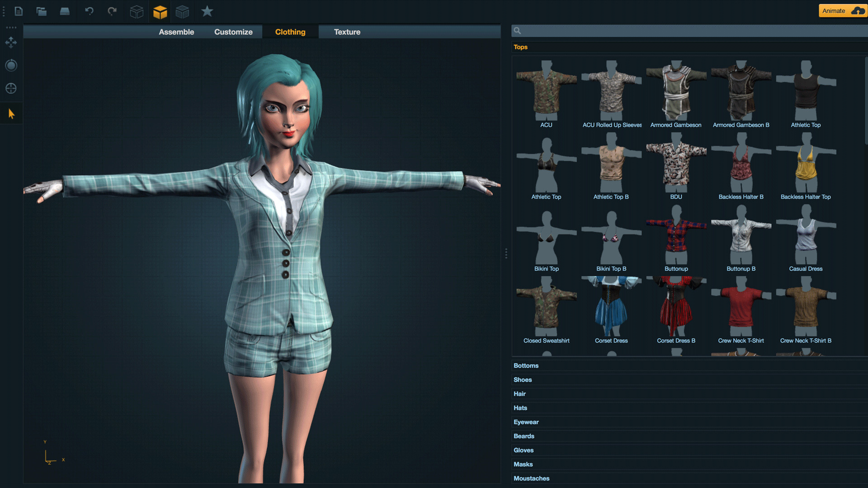Expand the Bottoms category

[x=526, y=365]
